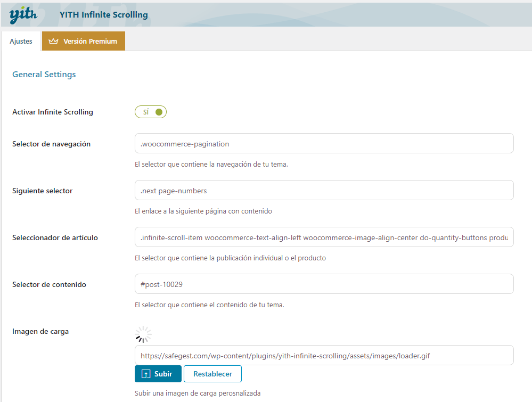Click the loader.gif URL input field
The height and width of the screenshot is (402, 532).
324,355
